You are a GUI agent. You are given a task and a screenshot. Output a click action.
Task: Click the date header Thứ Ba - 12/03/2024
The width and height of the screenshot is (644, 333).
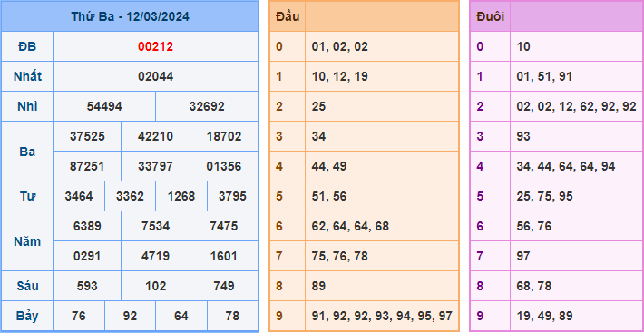pos(131,17)
